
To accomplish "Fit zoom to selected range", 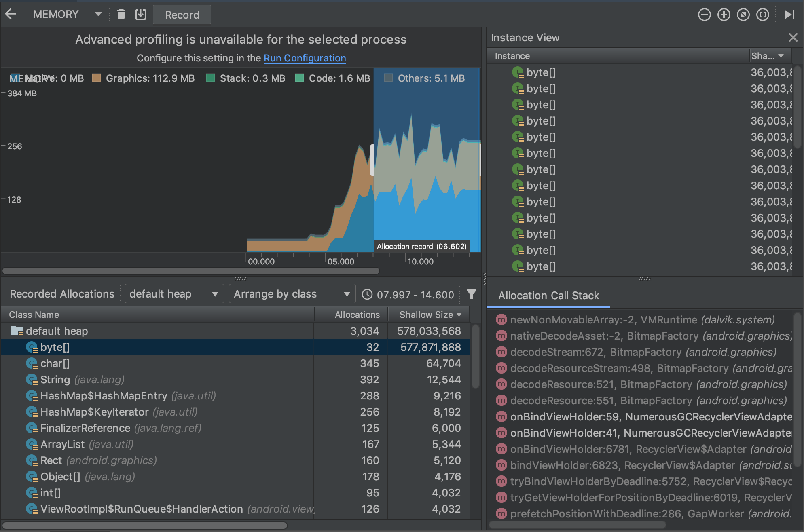I will coord(763,14).
